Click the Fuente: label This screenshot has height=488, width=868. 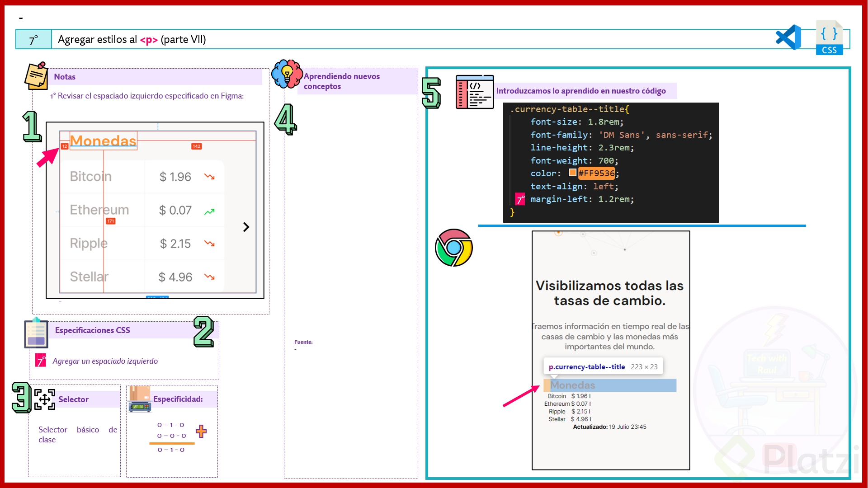303,342
